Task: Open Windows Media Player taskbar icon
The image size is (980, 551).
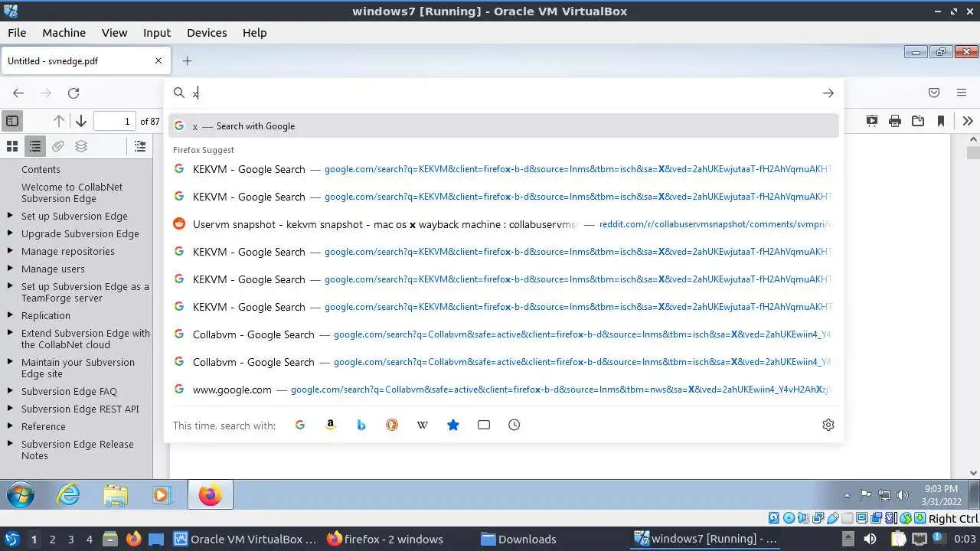Action: (x=162, y=495)
